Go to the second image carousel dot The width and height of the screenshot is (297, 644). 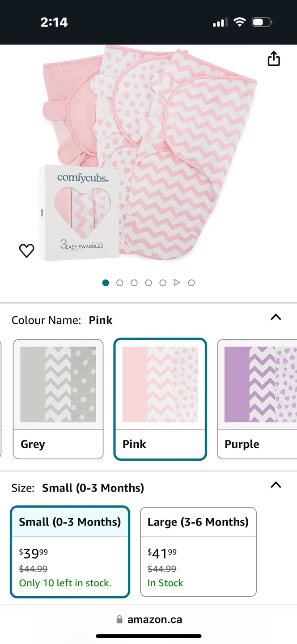point(120,283)
